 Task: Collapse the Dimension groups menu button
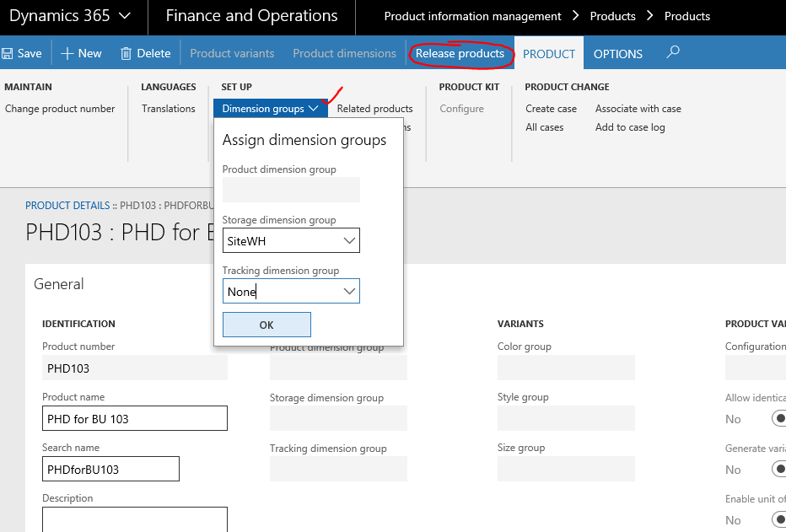271,109
